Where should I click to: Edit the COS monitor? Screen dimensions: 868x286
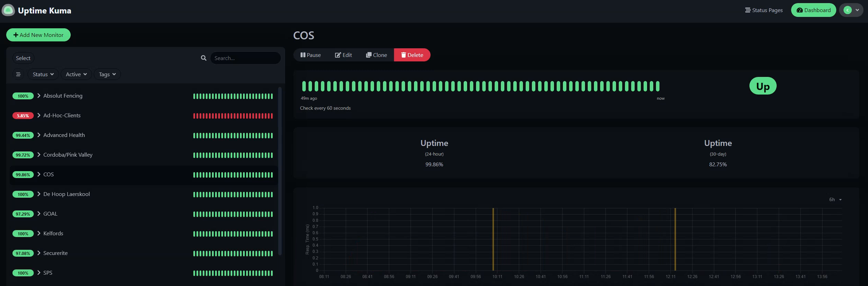click(x=343, y=55)
